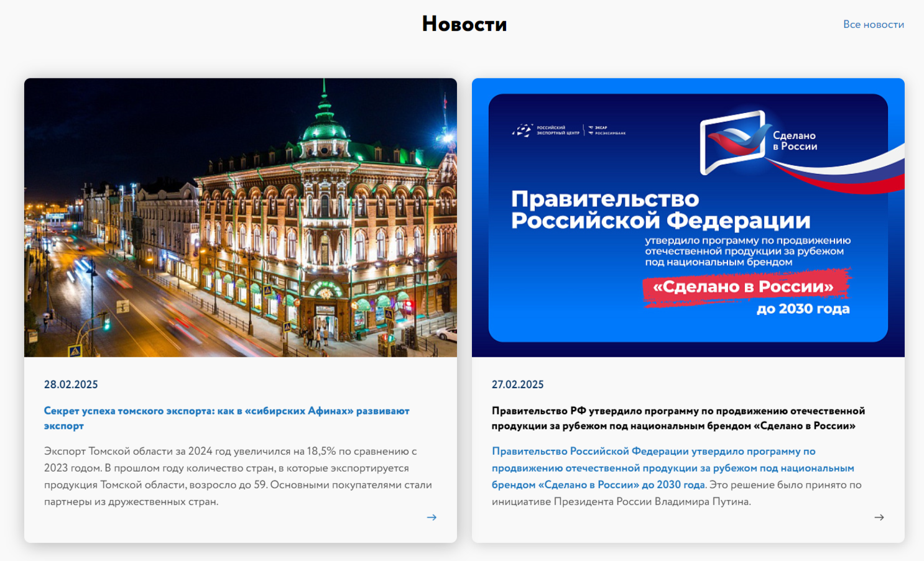Click the text 'Это решение было принято по инициативе'

677,493
